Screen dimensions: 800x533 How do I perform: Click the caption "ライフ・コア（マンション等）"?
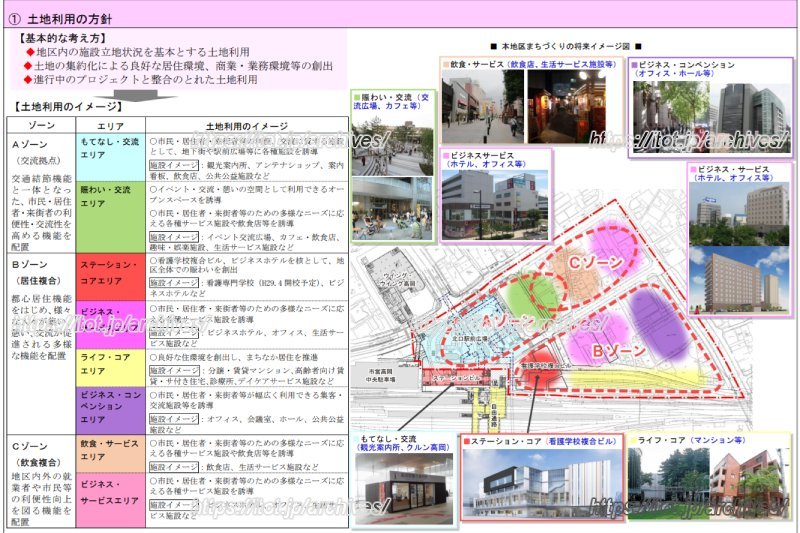pos(688,440)
